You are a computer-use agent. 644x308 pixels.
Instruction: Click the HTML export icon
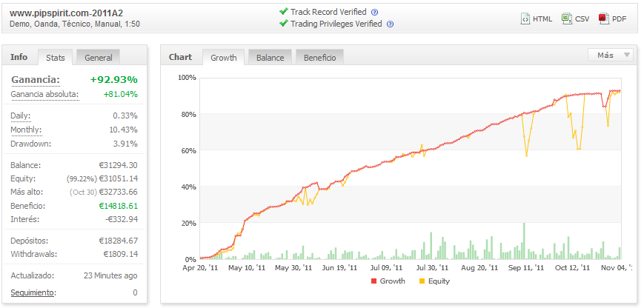(525, 19)
